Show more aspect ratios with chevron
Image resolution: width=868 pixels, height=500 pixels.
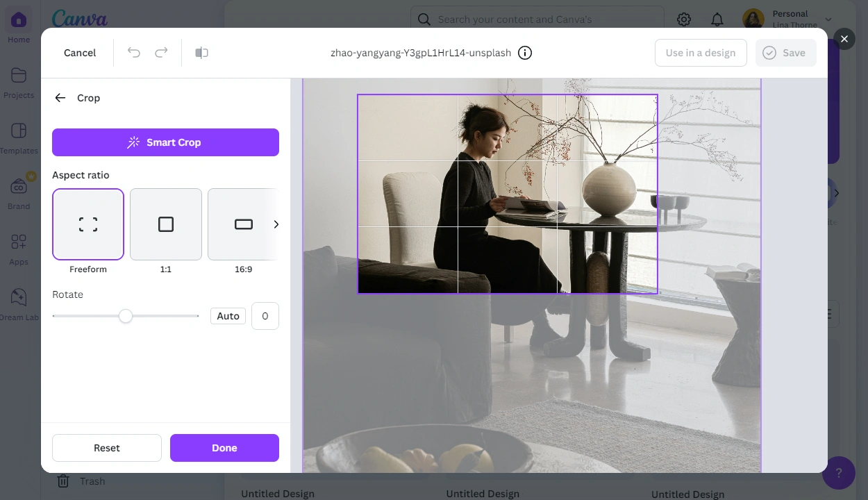[276, 224]
